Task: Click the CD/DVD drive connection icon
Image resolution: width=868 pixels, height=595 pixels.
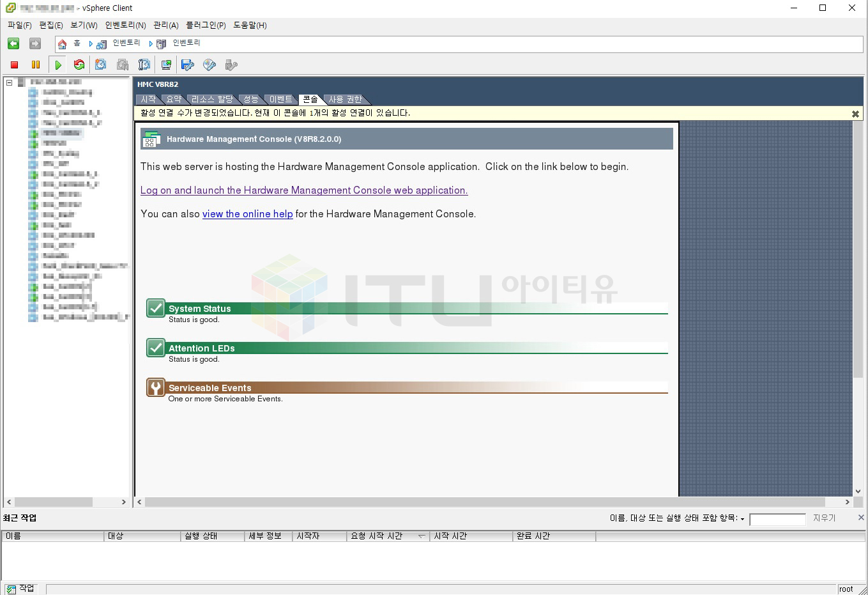Action: (x=209, y=65)
